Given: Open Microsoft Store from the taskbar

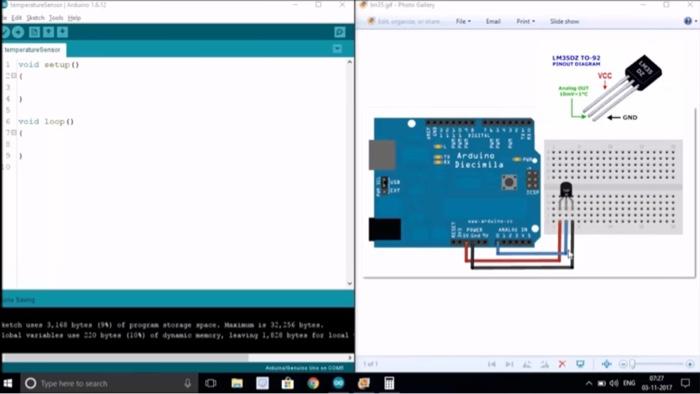Looking at the screenshot, I should coord(288,383).
